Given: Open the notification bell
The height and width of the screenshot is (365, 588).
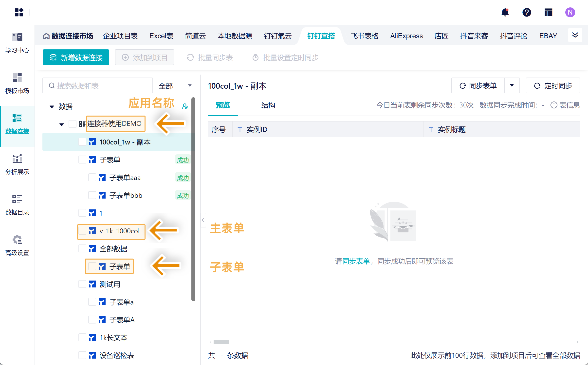Looking at the screenshot, I should pyautogui.click(x=505, y=12).
